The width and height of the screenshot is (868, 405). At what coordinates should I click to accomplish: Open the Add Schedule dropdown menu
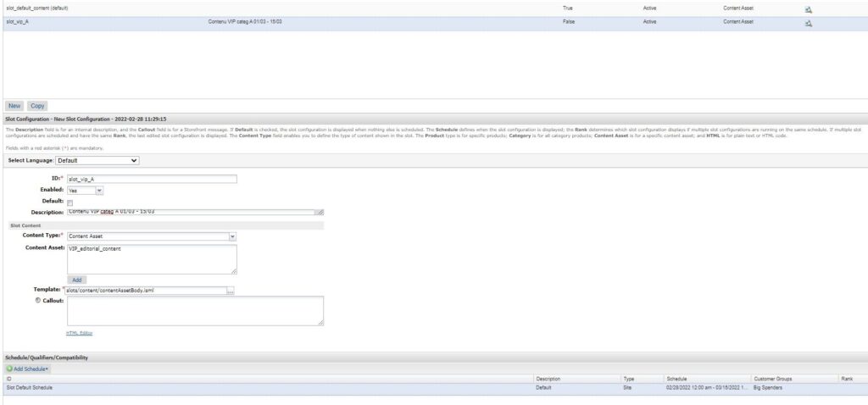click(x=28, y=369)
